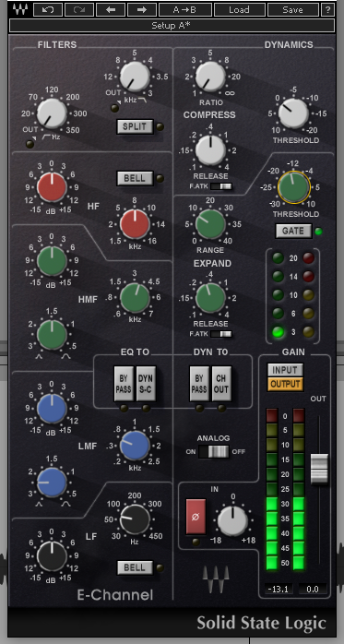Toggle the LF BELL button
The width and height of the screenshot is (344, 644).
click(x=135, y=567)
